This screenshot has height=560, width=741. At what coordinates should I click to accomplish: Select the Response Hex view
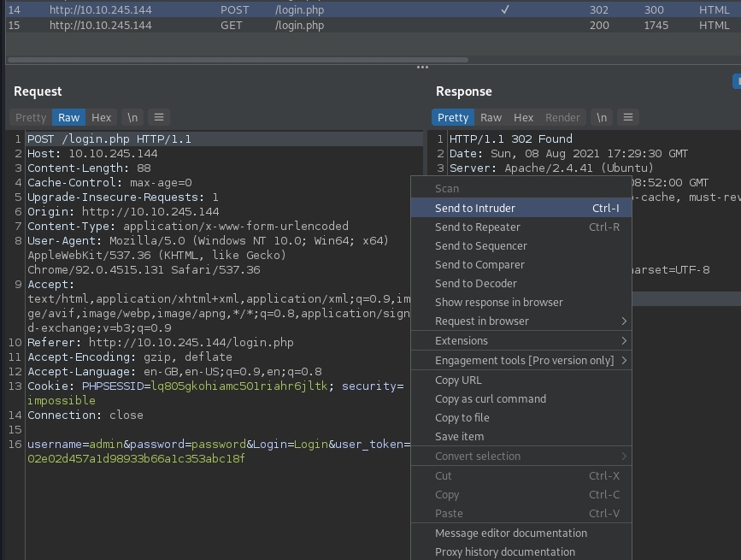tap(524, 117)
